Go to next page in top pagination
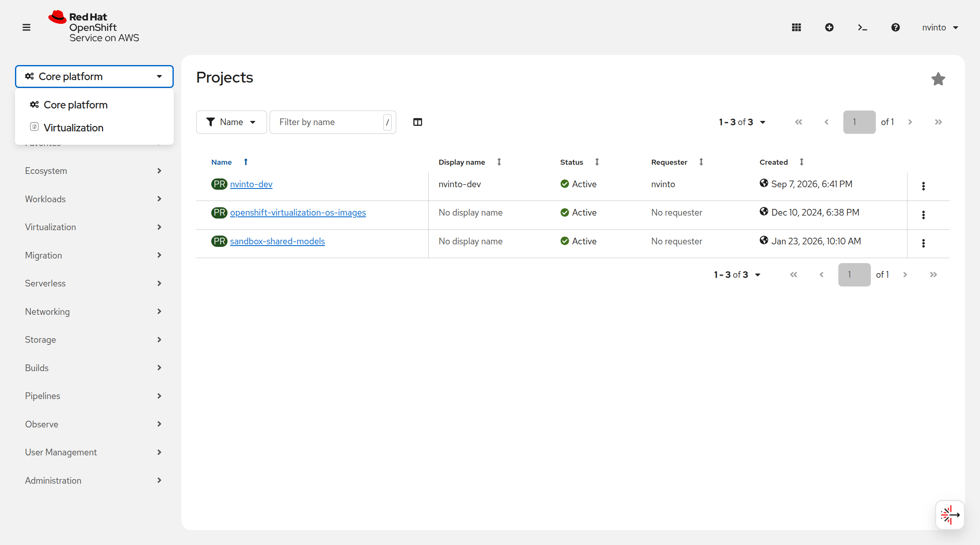 [910, 122]
